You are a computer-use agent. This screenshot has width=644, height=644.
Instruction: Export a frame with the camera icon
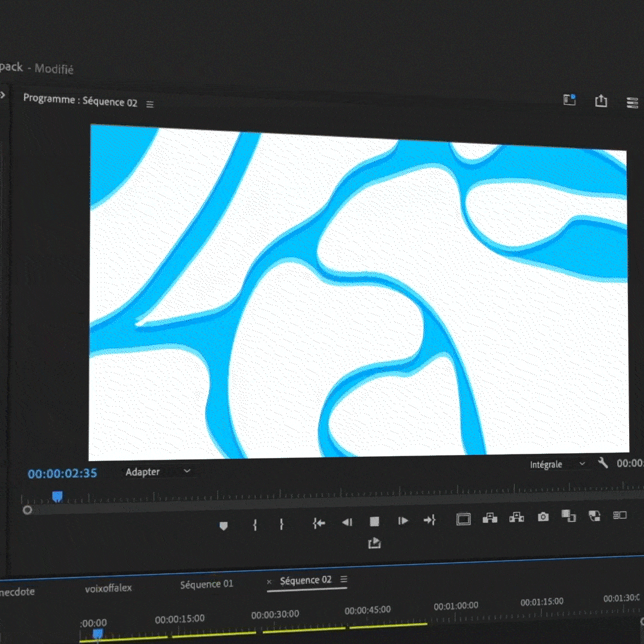coord(543,517)
